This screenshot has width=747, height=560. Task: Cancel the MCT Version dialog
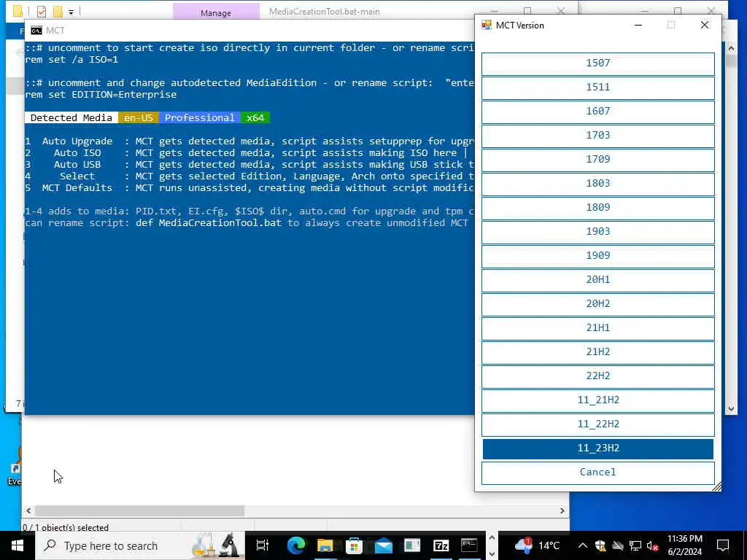(598, 472)
